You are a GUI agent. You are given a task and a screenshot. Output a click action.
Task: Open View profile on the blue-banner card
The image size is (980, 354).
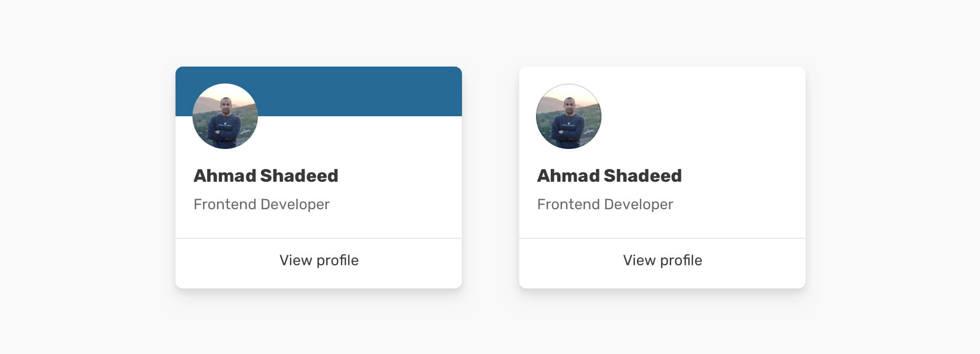pos(319,260)
